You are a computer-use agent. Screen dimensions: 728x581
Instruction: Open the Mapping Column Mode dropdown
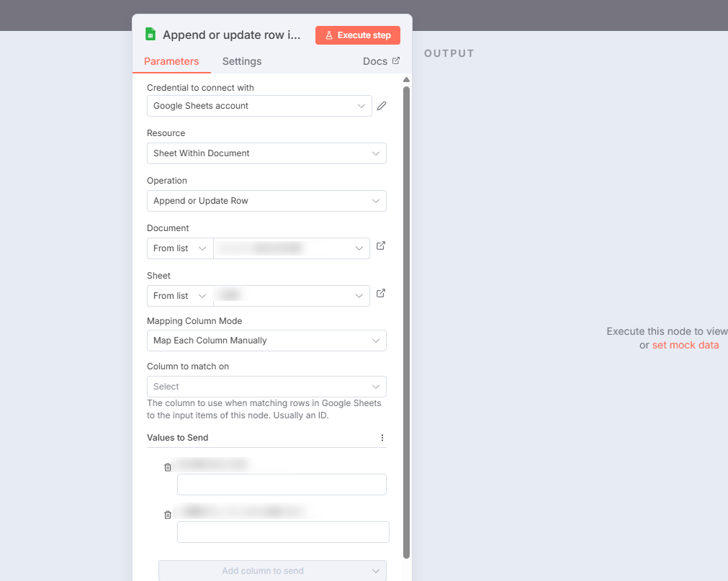coord(266,341)
